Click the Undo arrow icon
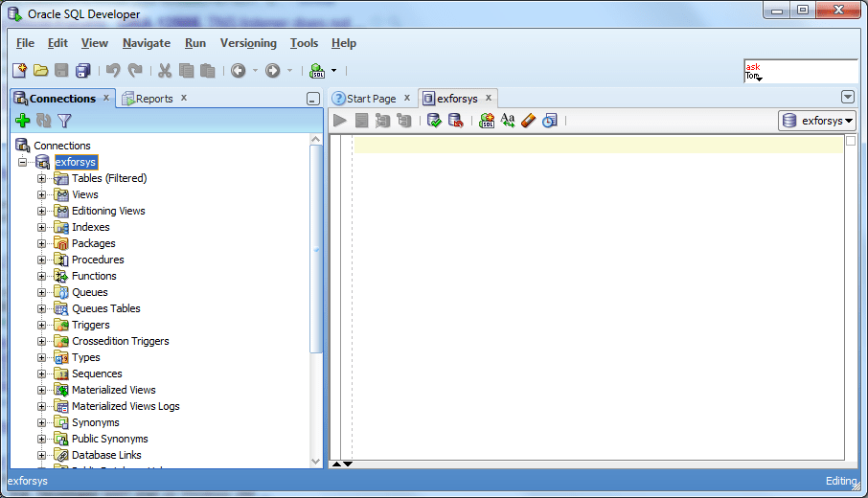The height and width of the screenshot is (498, 868). (113, 70)
